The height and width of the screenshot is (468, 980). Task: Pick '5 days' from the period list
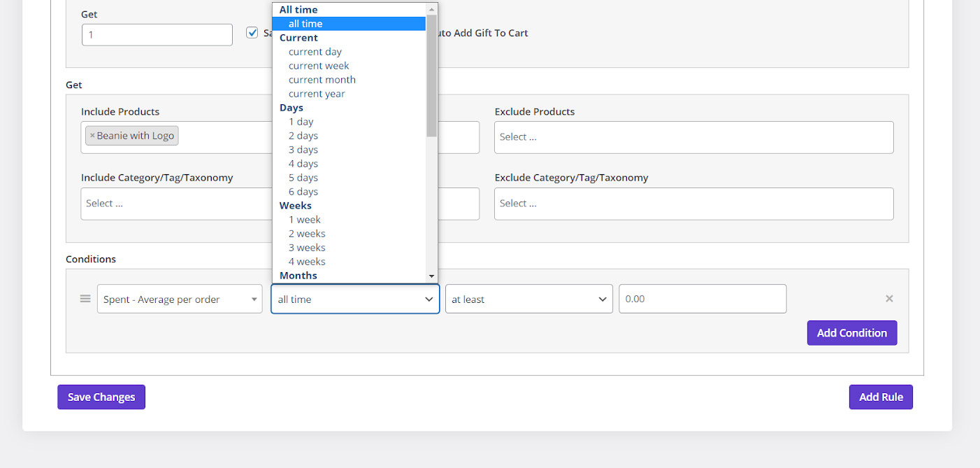click(303, 178)
